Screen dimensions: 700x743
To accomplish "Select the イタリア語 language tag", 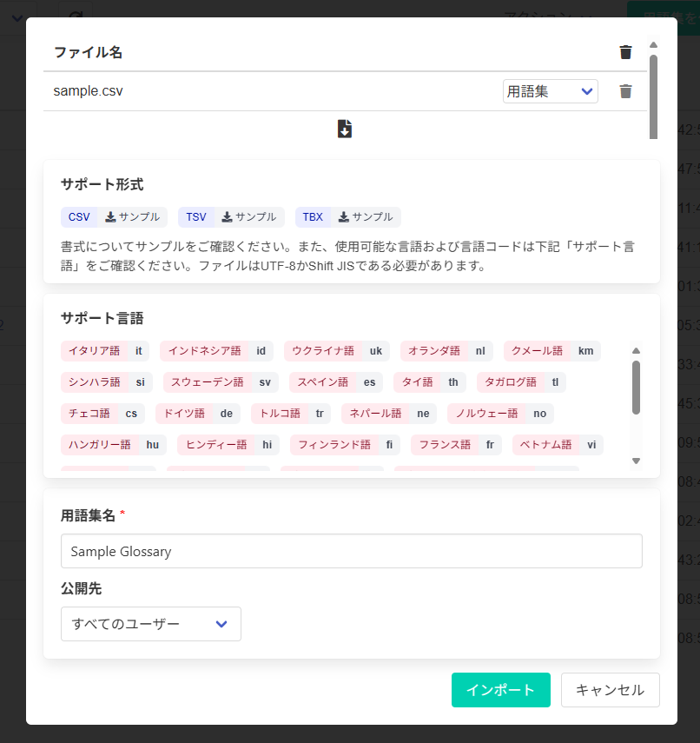I will (95, 351).
